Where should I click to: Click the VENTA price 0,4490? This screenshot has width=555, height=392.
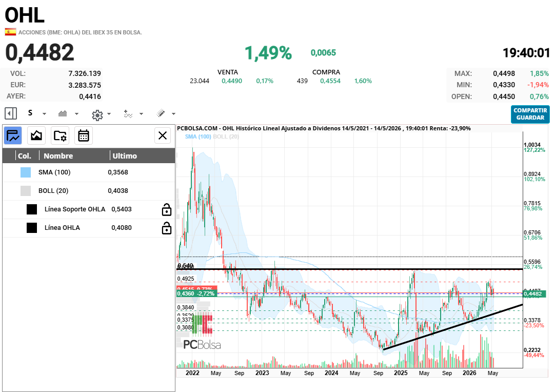(232, 81)
